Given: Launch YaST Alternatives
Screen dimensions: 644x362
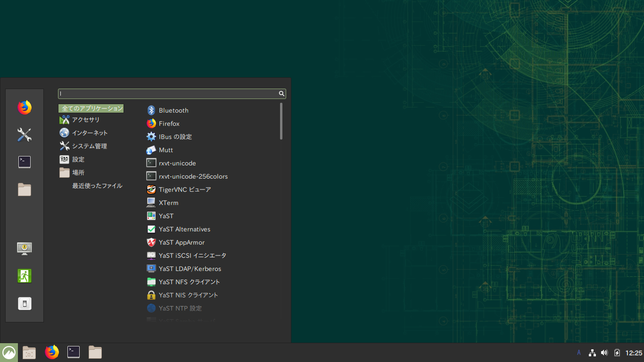Looking at the screenshot, I should point(178,229).
